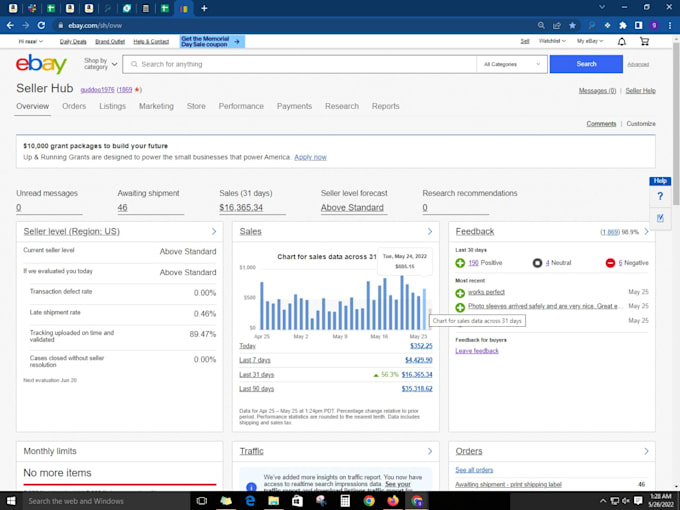This screenshot has height=510, width=680.
Task: Click the Search for anything field
Action: (299, 64)
